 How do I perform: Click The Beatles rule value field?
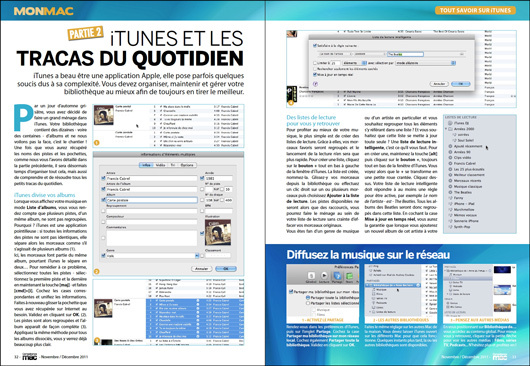(405, 54)
